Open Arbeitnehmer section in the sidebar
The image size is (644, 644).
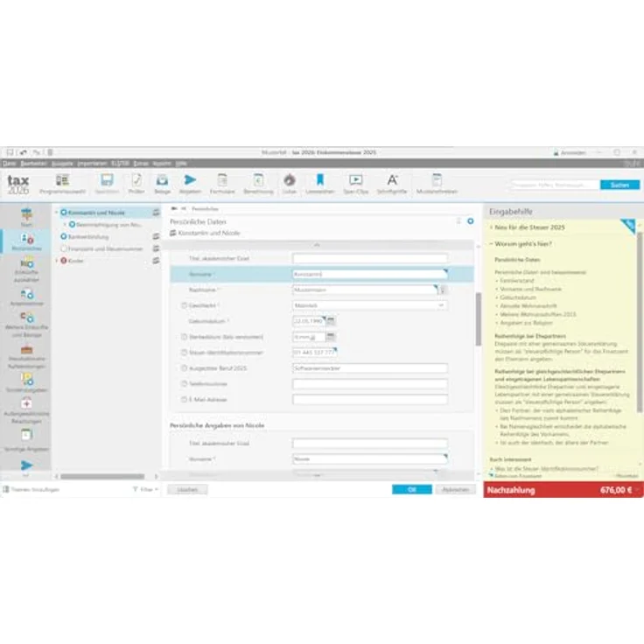click(27, 297)
